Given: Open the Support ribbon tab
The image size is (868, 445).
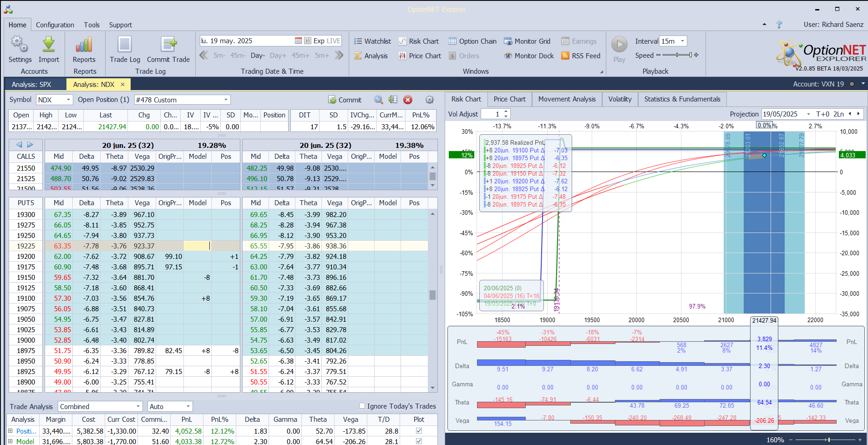Looking at the screenshot, I should pyautogui.click(x=121, y=25).
